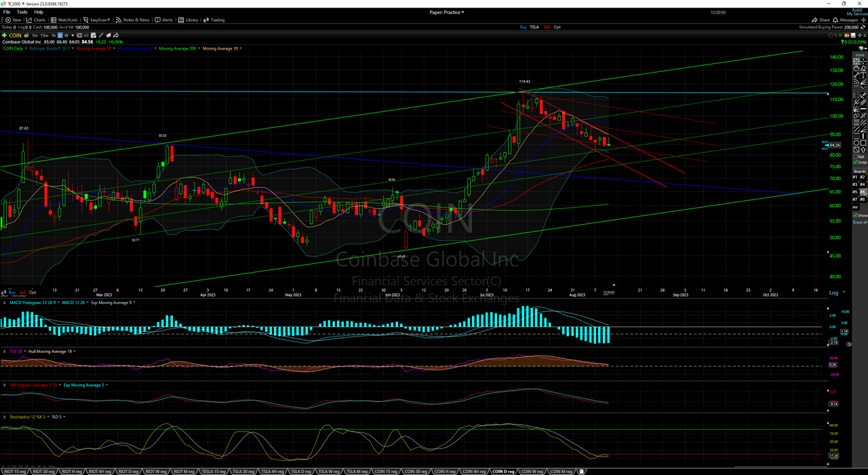
Task: Select the up arrow drawing tool
Action: pyautogui.click(x=863, y=149)
